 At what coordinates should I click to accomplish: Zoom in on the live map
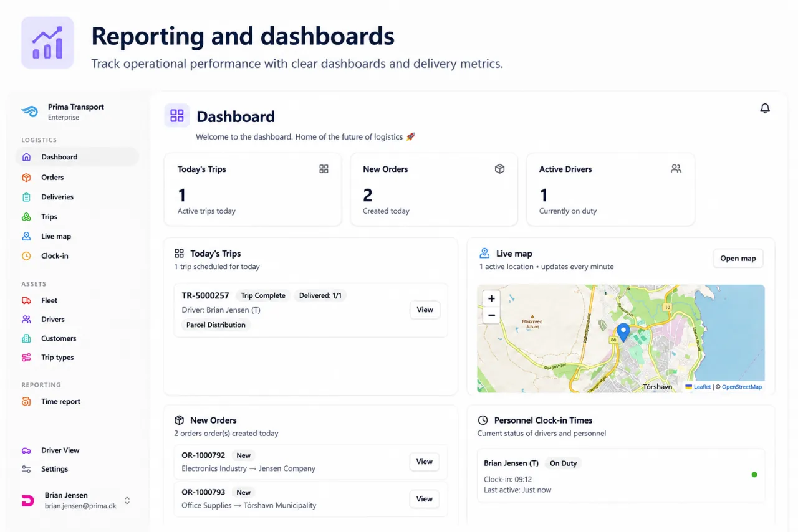click(x=491, y=298)
